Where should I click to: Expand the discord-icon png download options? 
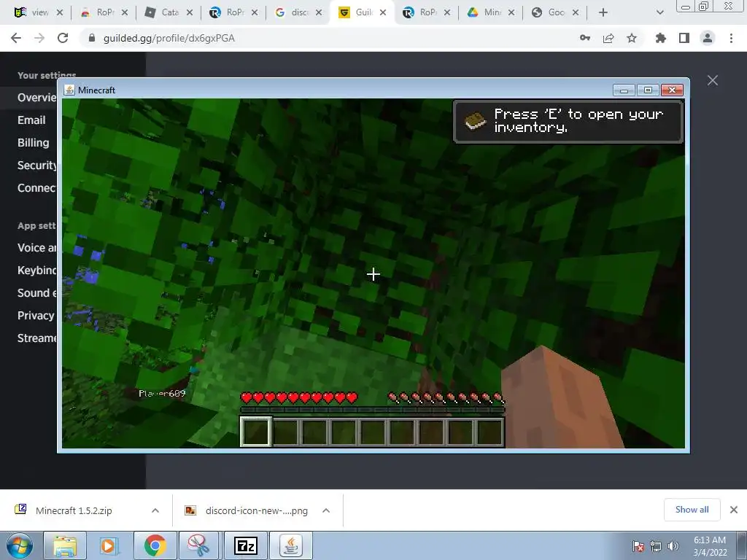[x=326, y=510]
